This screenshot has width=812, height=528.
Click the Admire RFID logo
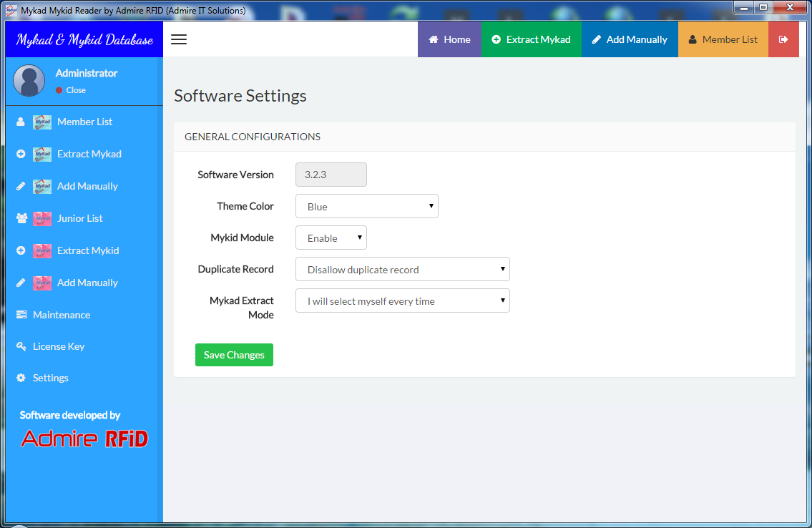pos(84,438)
